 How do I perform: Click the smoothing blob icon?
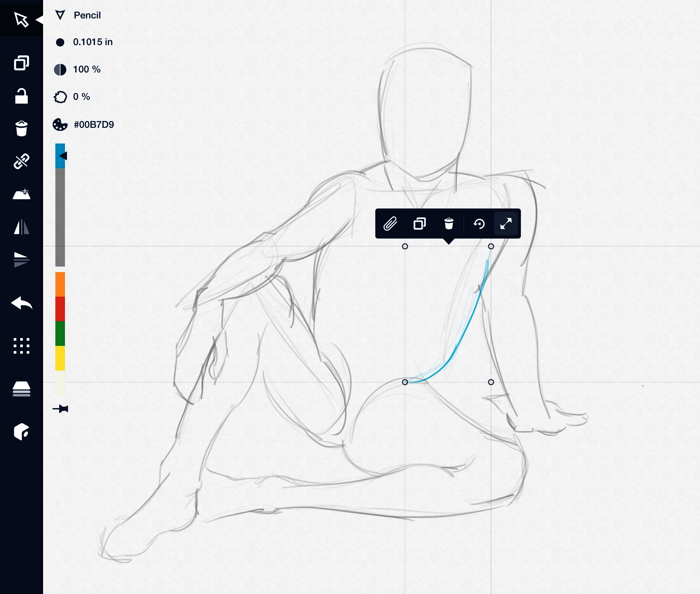[60, 97]
